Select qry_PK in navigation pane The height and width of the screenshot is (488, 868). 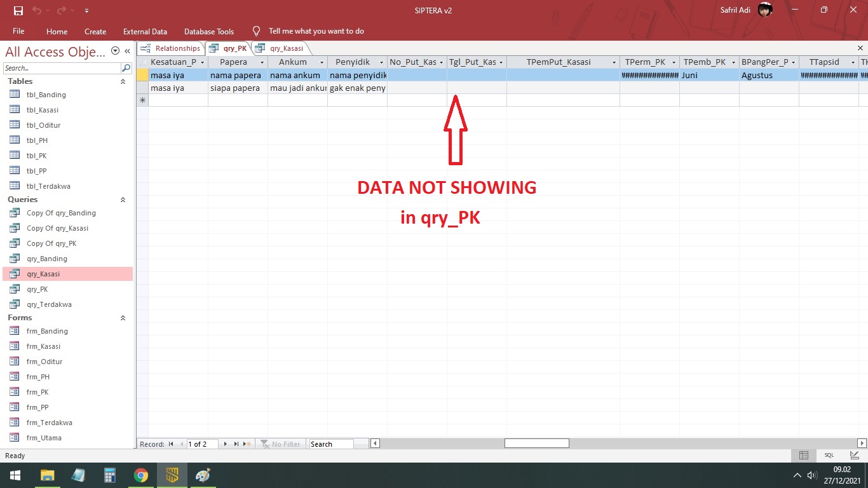tap(67, 289)
